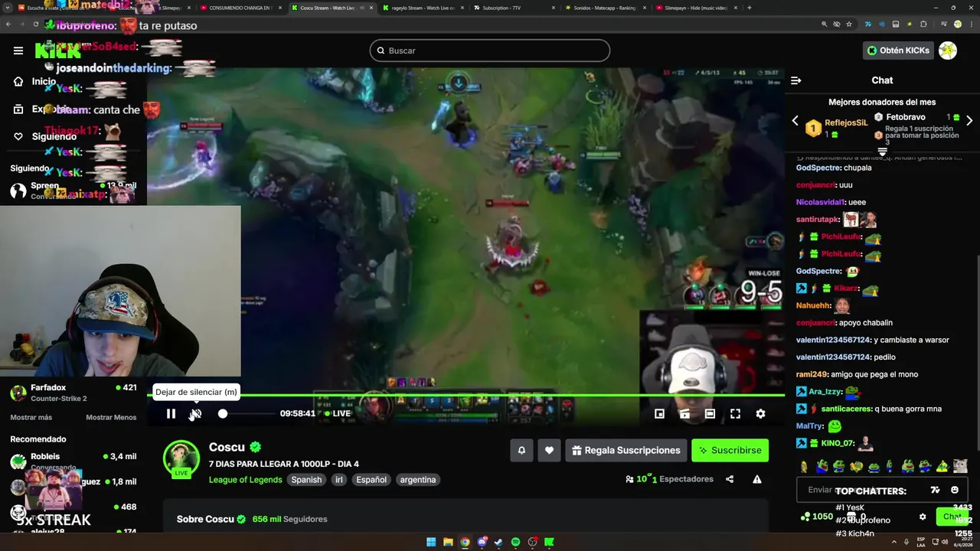
Task: Open the Kick app icon on taskbar
Action: [x=549, y=542]
